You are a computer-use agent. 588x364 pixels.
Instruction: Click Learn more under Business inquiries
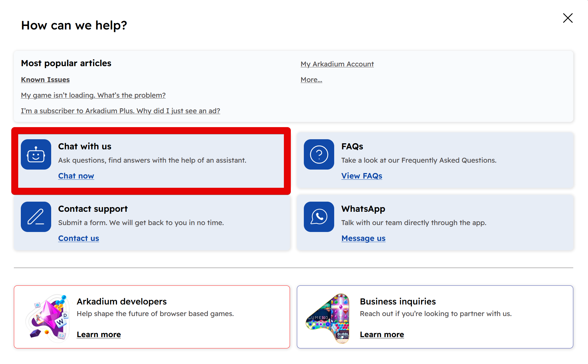click(382, 335)
